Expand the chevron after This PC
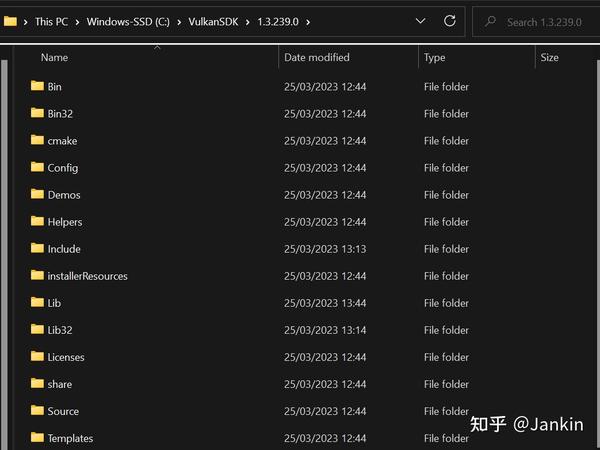This screenshot has width=600, height=450. pos(77,22)
